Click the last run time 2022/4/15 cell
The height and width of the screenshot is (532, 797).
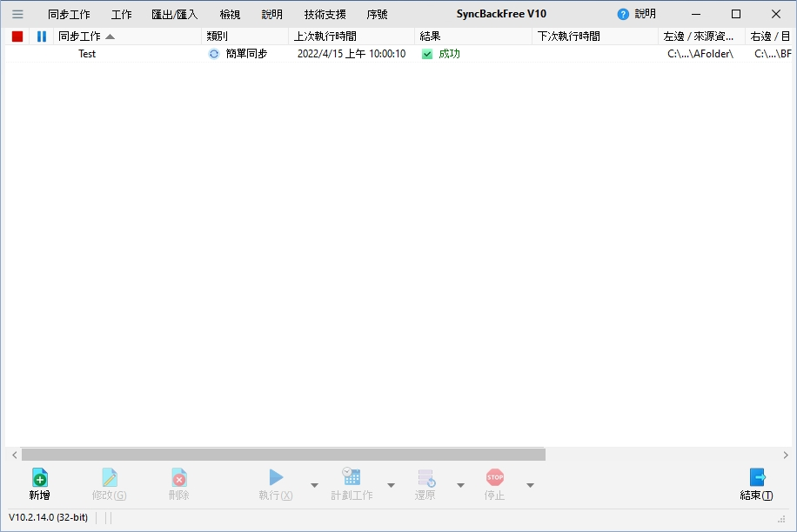tap(352, 54)
